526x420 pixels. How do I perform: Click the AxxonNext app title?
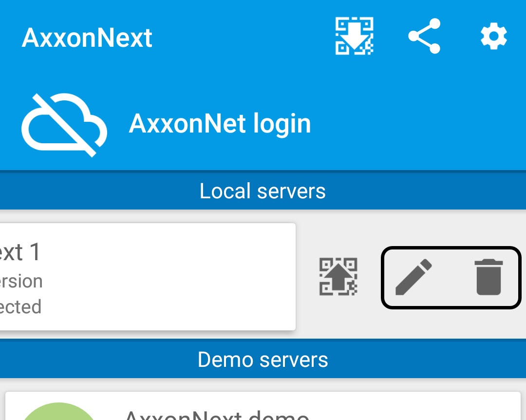[x=87, y=38]
